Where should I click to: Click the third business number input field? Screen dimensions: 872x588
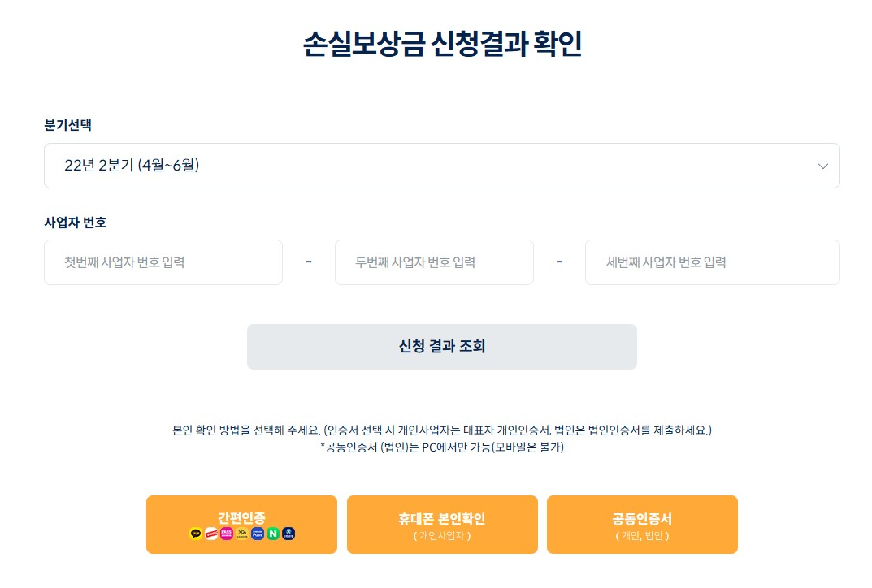point(712,262)
